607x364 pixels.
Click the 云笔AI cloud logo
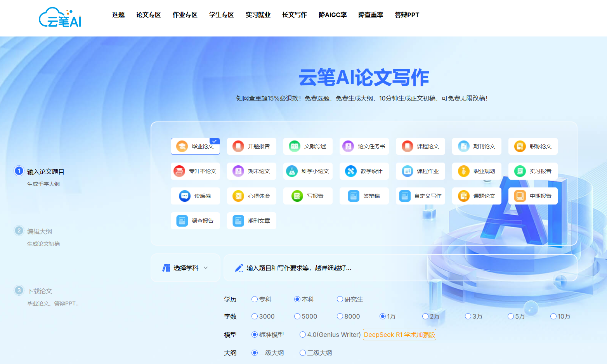click(x=60, y=17)
